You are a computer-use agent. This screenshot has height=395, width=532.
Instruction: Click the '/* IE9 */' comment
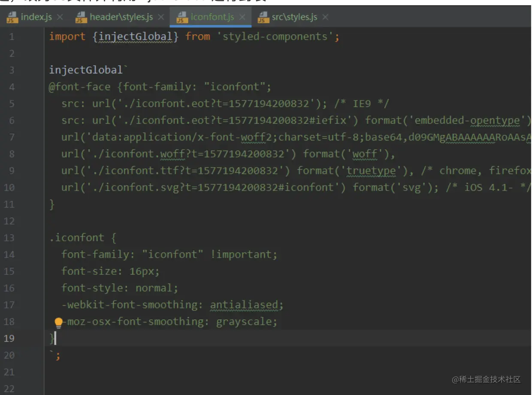pyautogui.click(x=361, y=103)
